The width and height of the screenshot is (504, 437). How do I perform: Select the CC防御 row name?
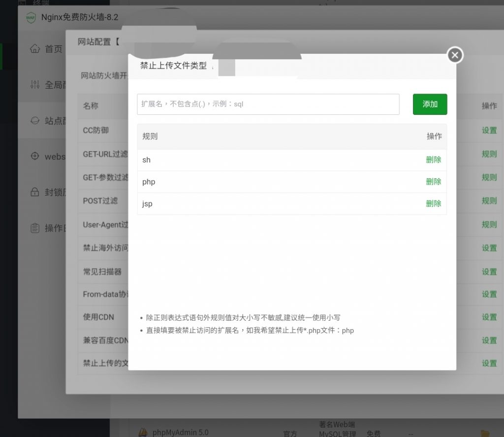click(x=96, y=131)
